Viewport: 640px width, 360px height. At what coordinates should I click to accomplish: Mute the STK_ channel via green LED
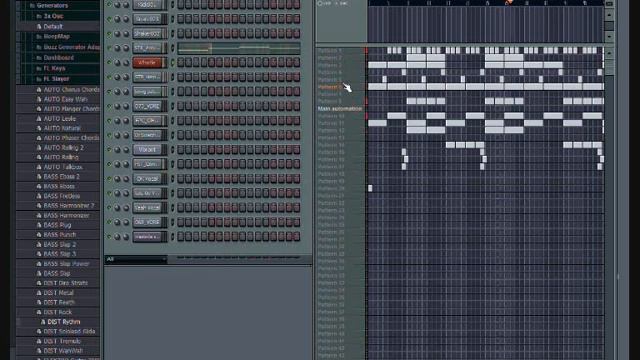point(109,48)
